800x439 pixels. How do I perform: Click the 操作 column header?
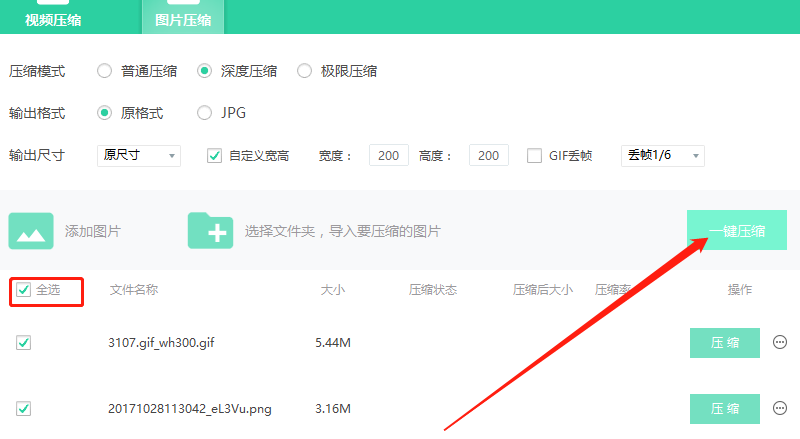(740, 290)
